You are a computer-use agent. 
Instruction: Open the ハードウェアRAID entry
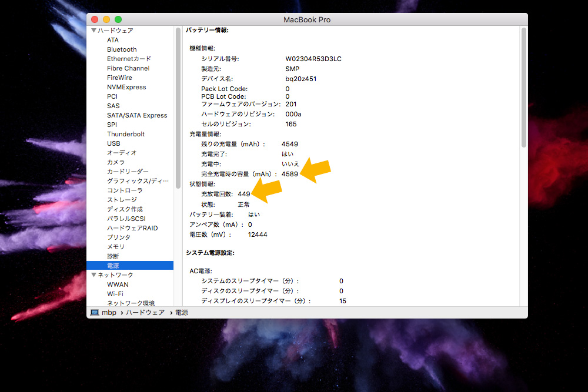[132, 228]
